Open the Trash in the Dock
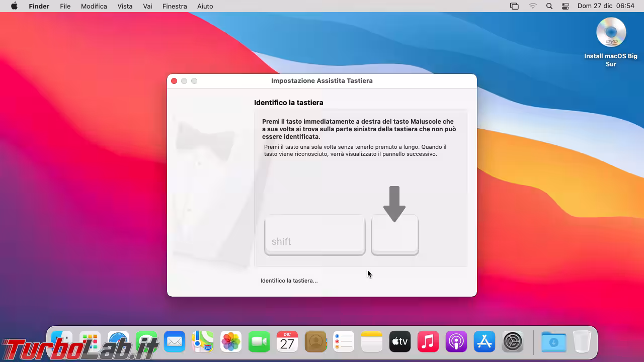 click(582, 342)
